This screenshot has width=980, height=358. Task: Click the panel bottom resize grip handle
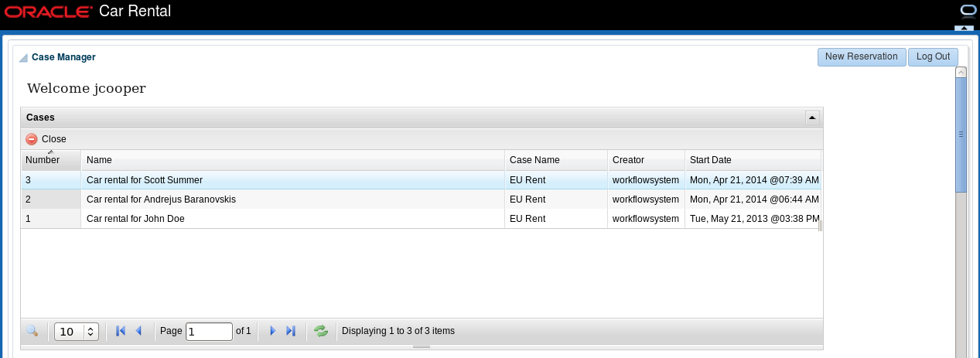coord(422,347)
